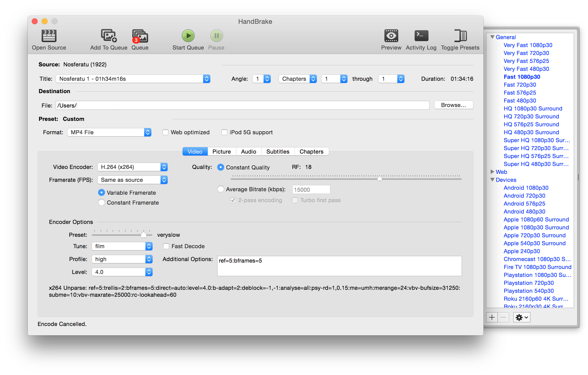
Task: Select the Apple 1080p60 Surround preset
Action: pyautogui.click(x=536, y=219)
